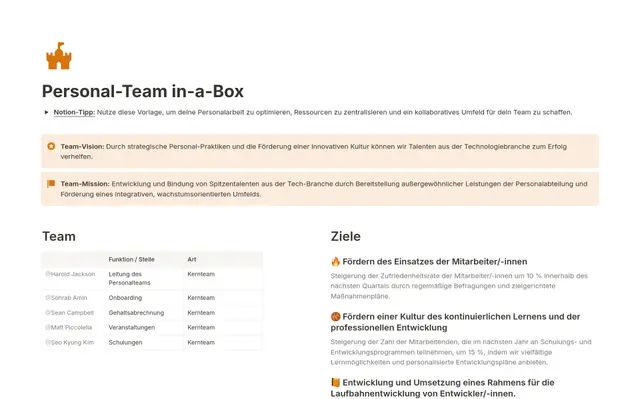Click the basketball emoji before Fördern einer Kultur

336,317
